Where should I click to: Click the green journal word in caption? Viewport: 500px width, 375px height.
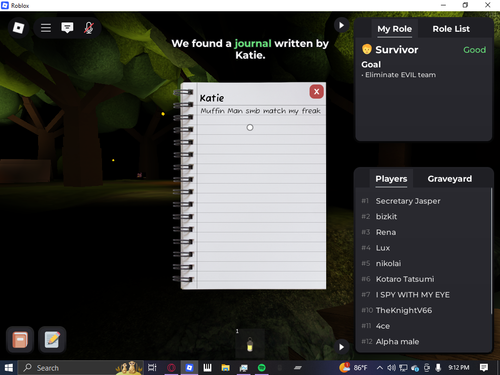point(253,43)
